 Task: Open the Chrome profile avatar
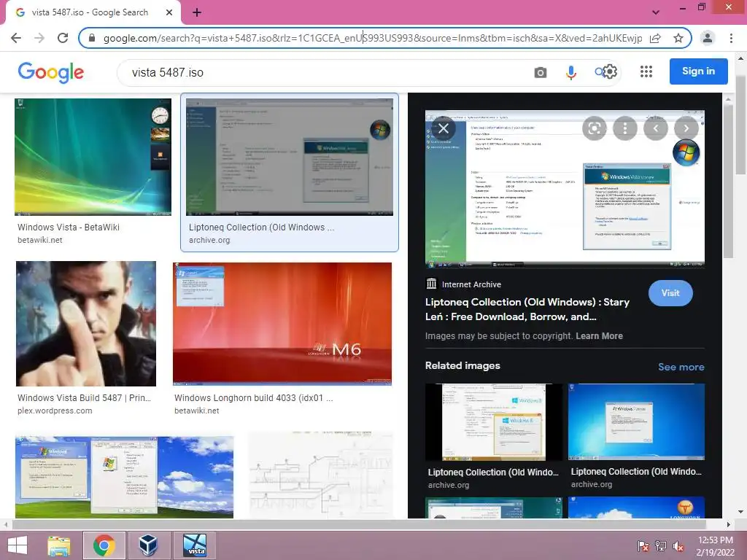(708, 38)
